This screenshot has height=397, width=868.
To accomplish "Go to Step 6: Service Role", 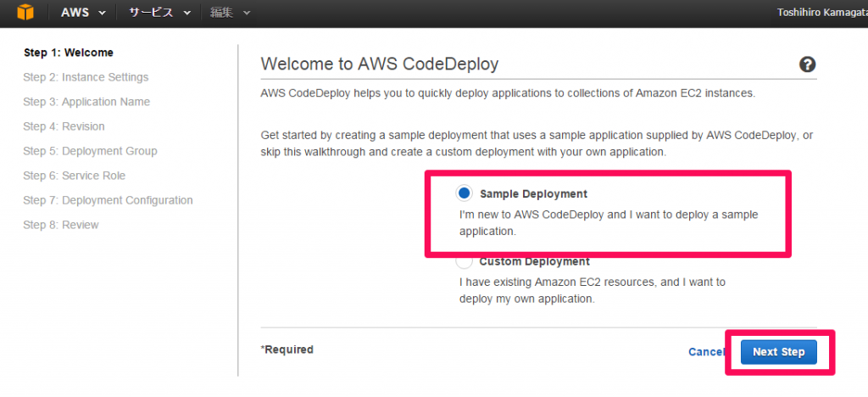I will pos(75,176).
